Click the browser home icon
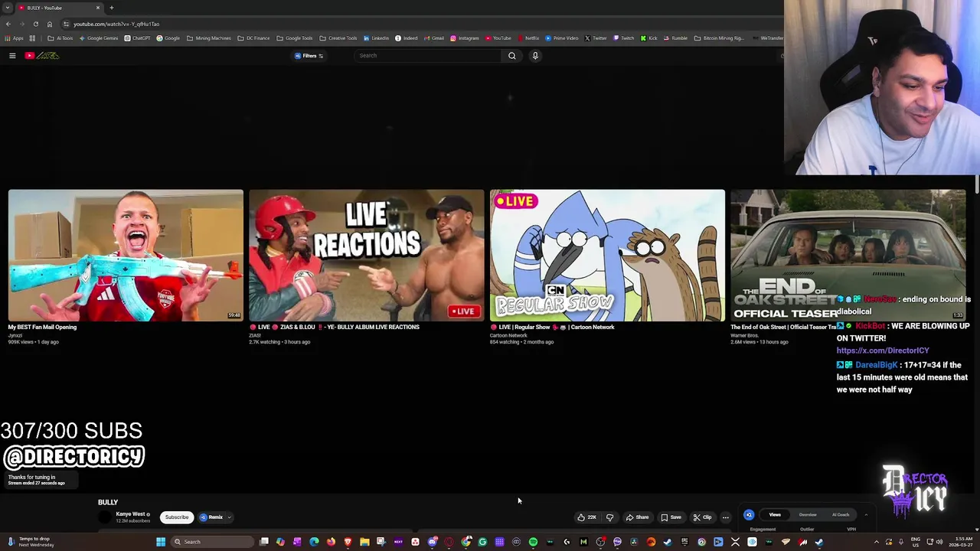The height and width of the screenshot is (551, 980). (x=50, y=24)
